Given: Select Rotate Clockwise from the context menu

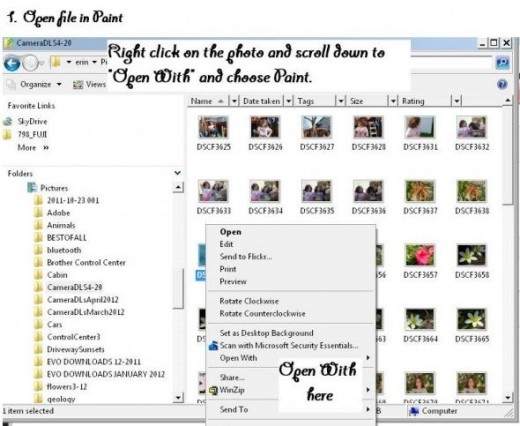Looking at the screenshot, I should (x=249, y=301).
